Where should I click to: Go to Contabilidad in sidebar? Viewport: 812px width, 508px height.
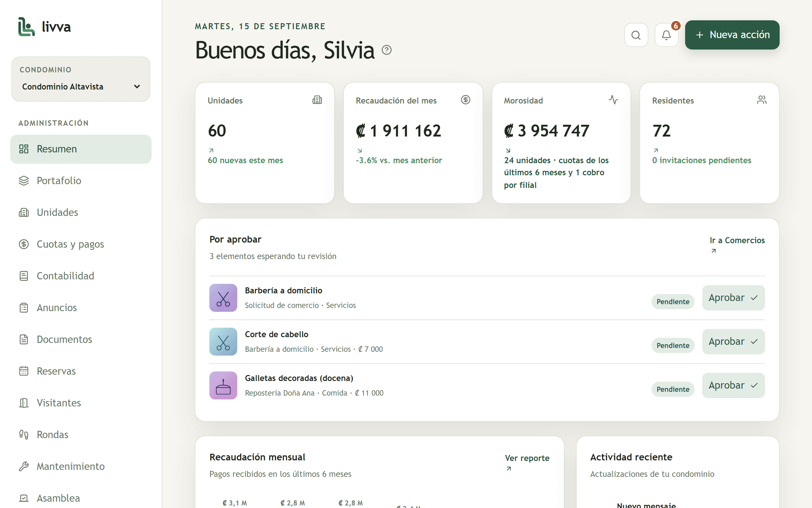(x=81, y=276)
